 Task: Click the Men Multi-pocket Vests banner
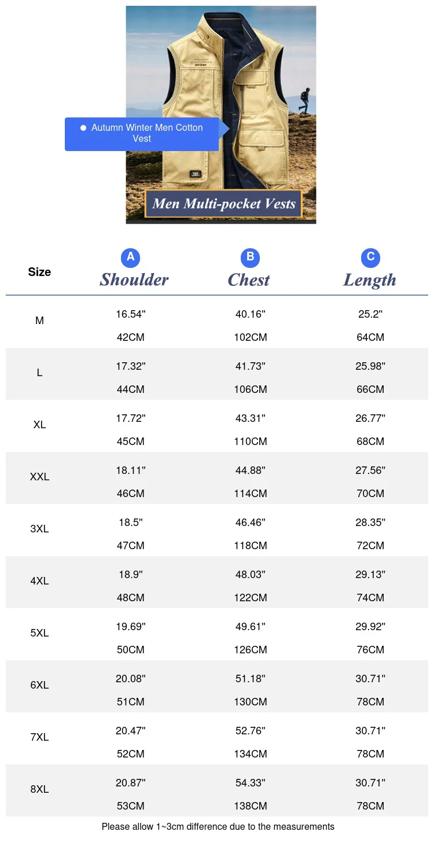point(224,204)
